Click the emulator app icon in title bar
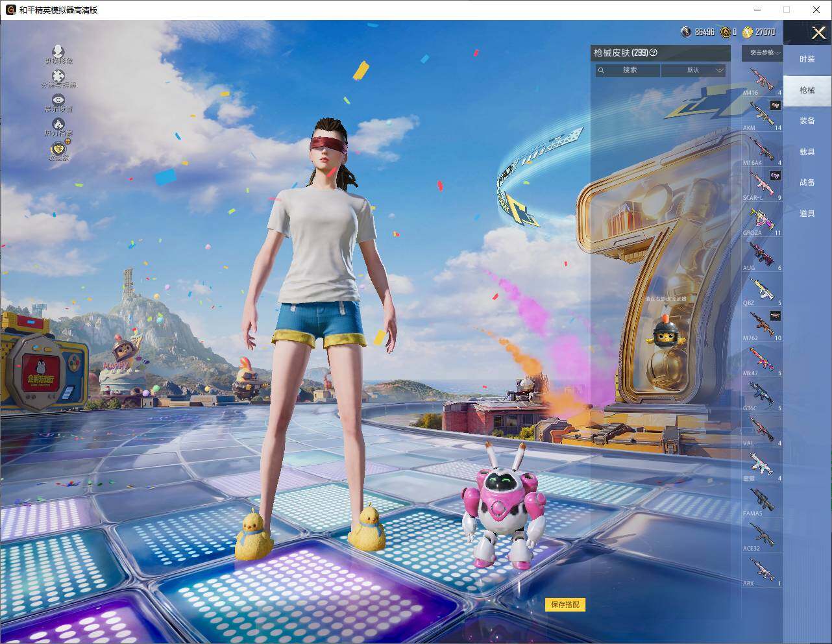This screenshot has height=644, width=832. (10, 10)
